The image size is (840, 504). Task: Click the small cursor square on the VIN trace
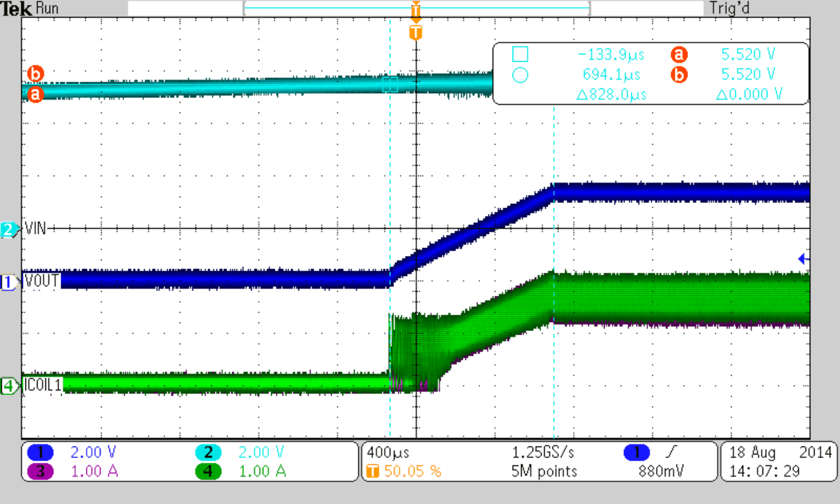[x=390, y=85]
